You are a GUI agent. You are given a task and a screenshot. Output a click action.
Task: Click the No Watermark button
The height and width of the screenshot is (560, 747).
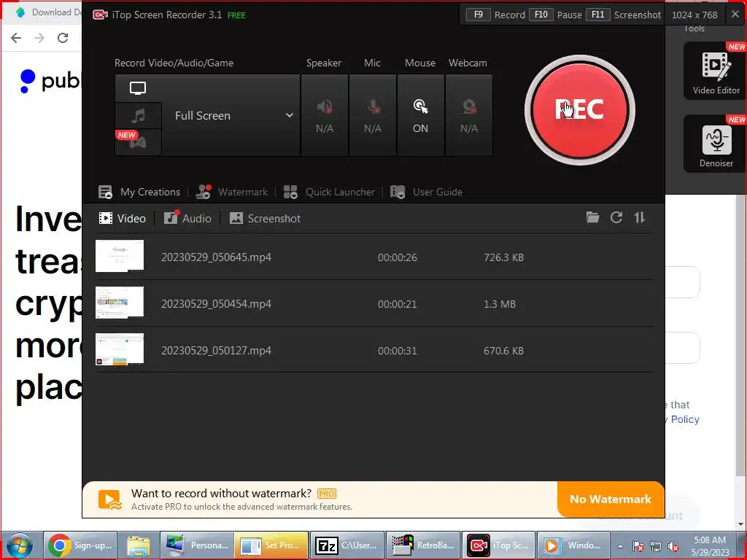coord(611,499)
